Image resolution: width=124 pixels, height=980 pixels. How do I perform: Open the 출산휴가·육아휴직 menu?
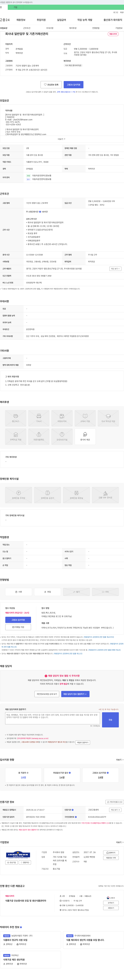[113, 20]
